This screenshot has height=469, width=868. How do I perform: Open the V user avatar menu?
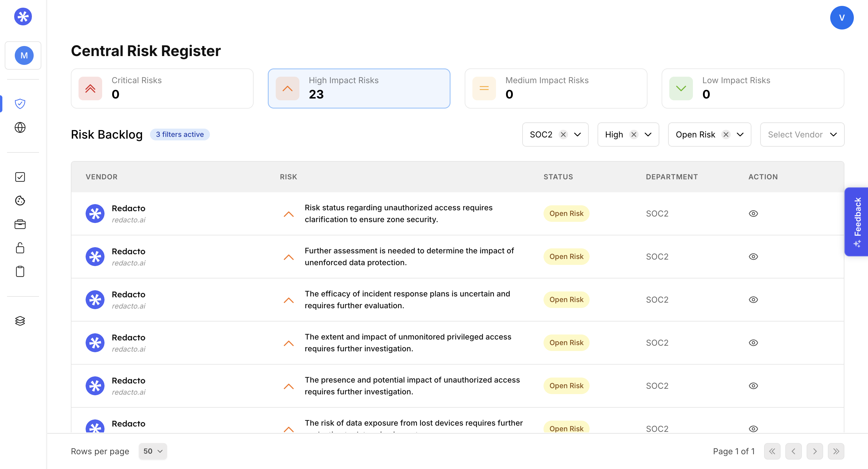point(841,18)
